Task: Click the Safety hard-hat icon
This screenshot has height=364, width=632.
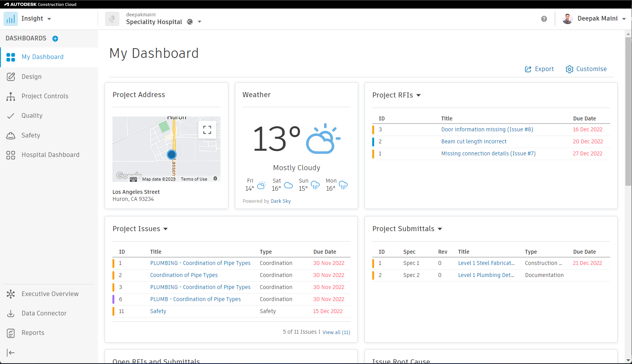Action: tap(11, 135)
